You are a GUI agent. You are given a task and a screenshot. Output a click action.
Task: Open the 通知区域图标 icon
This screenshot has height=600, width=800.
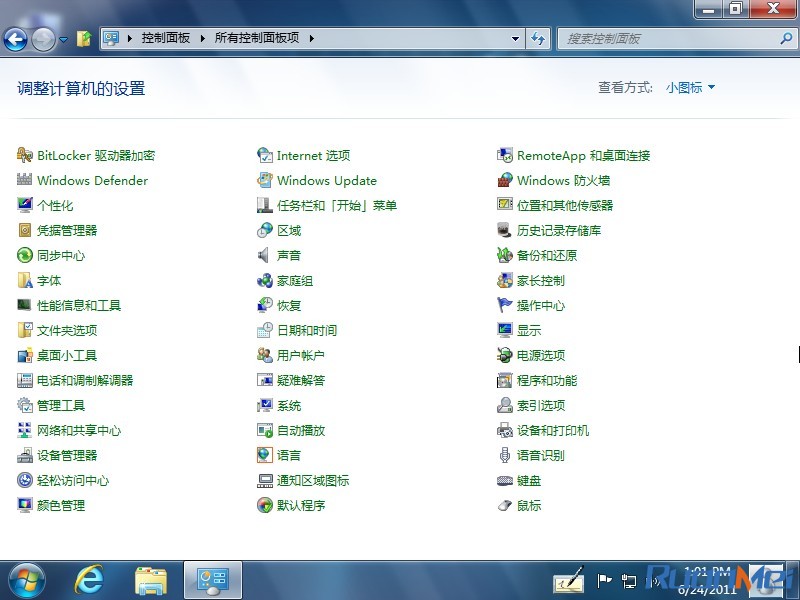click(265, 480)
